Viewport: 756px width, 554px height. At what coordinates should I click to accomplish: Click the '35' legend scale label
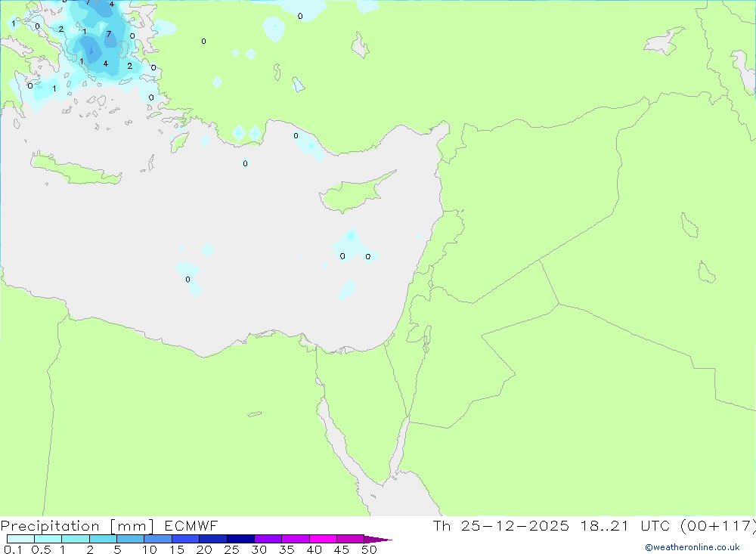coord(287,549)
